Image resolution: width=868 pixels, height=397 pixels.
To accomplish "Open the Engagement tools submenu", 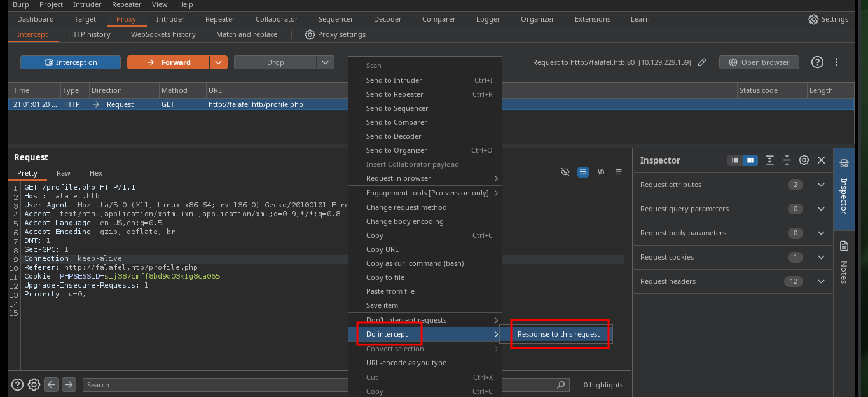I will pyautogui.click(x=425, y=193).
